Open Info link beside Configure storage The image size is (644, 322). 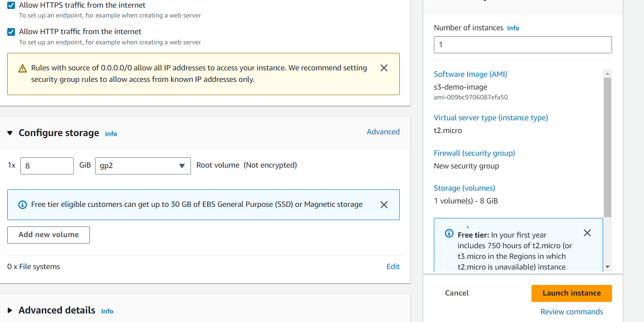click(111, 134)
